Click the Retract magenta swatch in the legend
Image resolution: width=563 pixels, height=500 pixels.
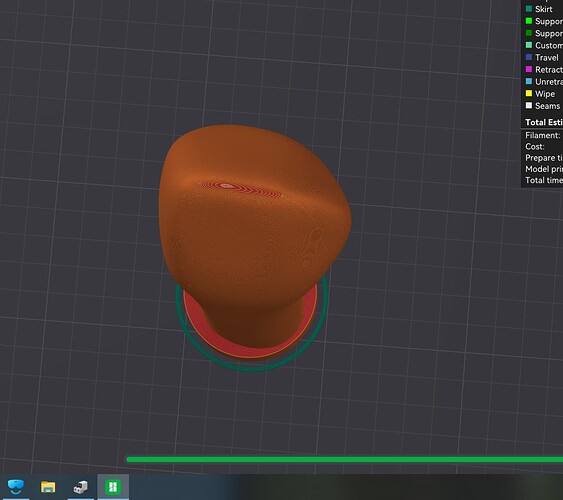click(529, 69)
